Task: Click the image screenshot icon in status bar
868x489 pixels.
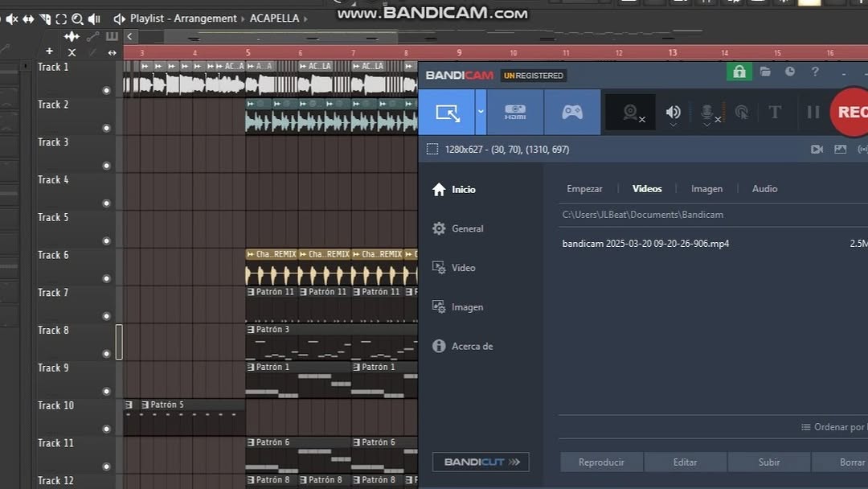Action: 841,150
